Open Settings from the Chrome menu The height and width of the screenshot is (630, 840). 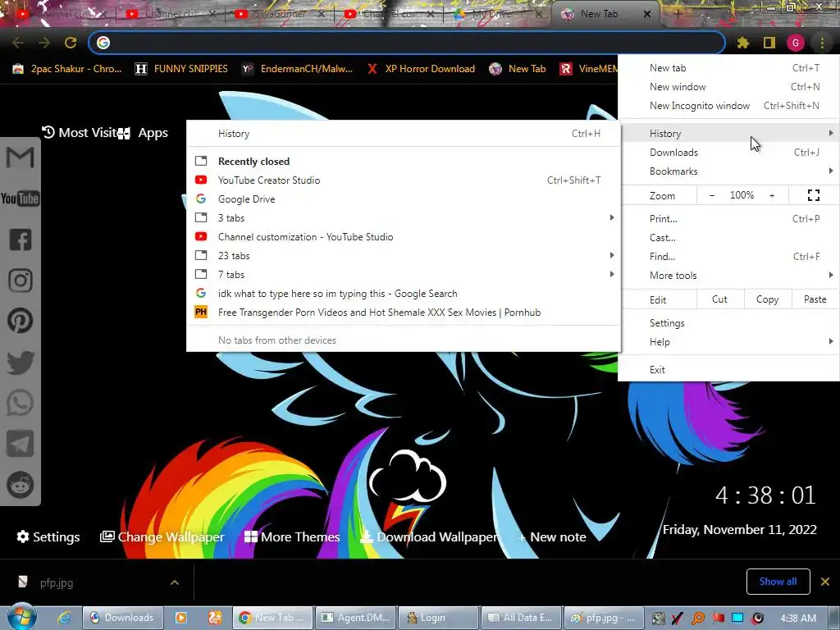pos(728,323)
